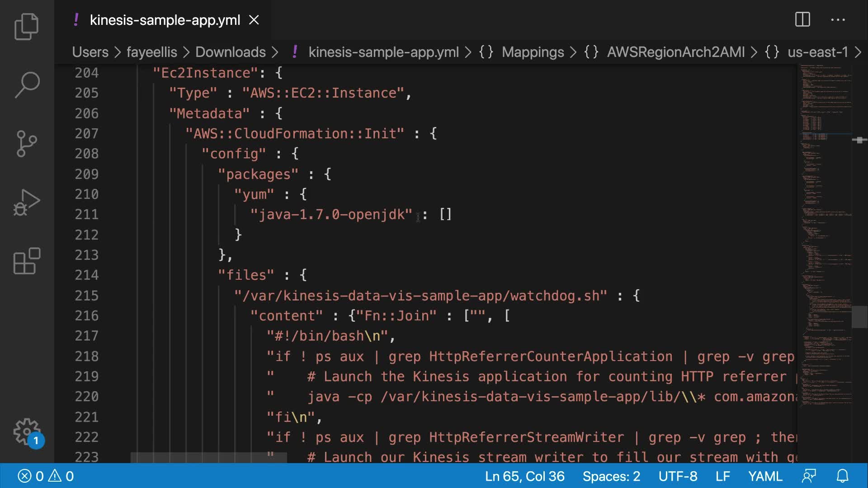Screen dimensions: 868x488
Task: Close the kinesis-sample-app.yml tab
Action: [254, 20]
